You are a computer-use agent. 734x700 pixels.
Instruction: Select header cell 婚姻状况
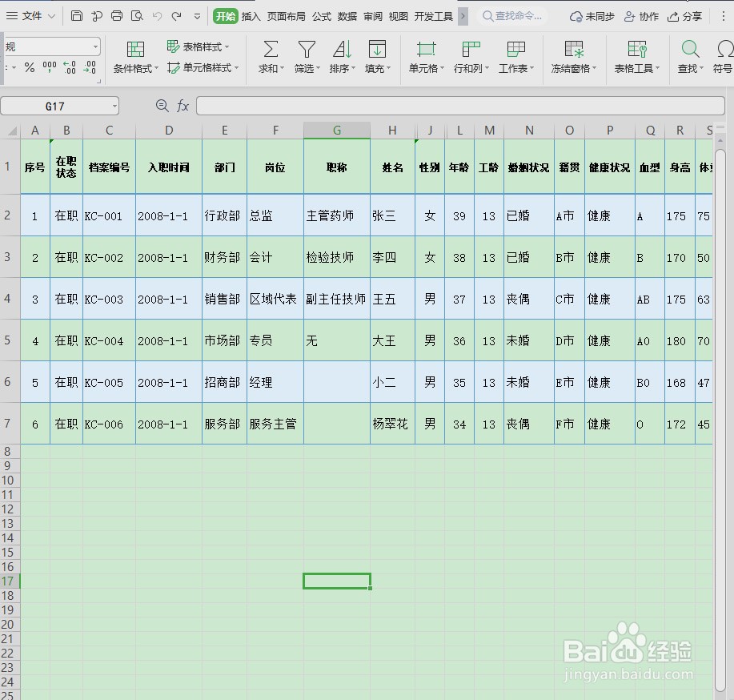click(529, 167)
